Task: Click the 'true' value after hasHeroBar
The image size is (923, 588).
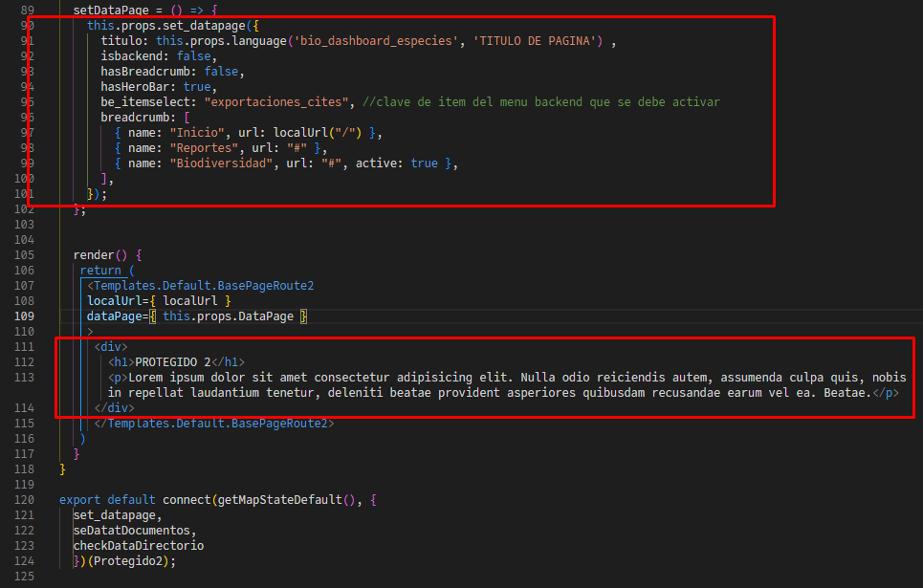Action: coord(197,86)
